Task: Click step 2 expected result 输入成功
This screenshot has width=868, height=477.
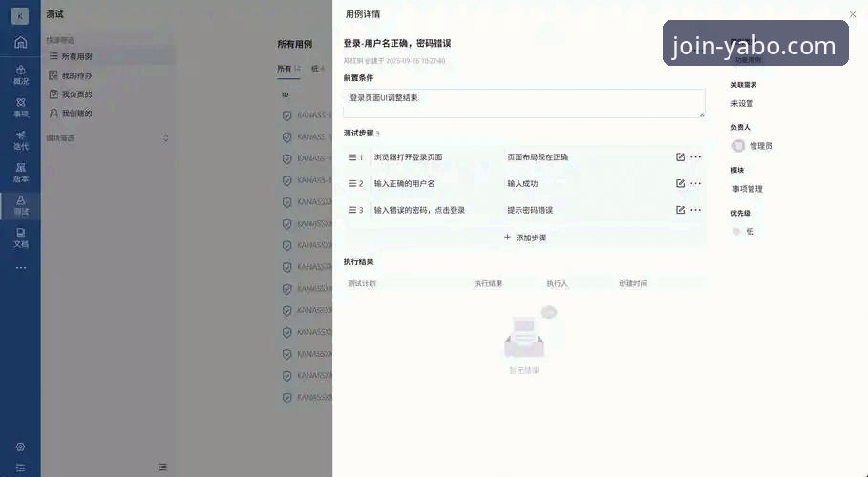Action: (x=522, y=184)
